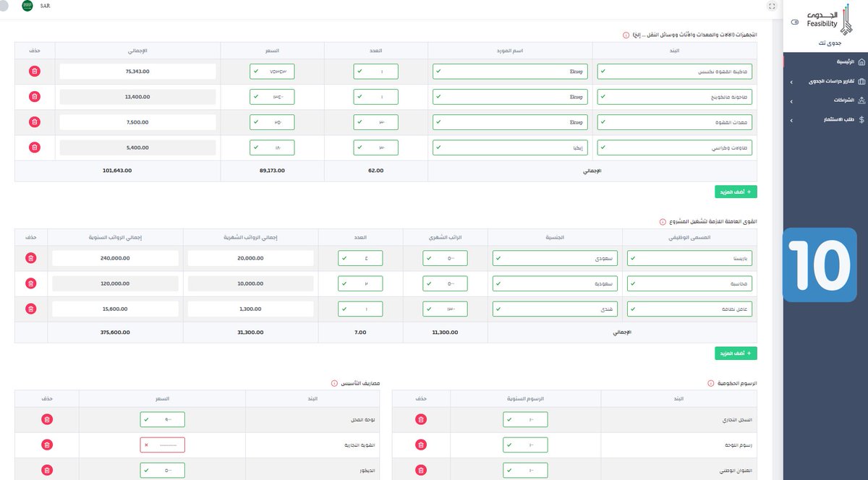Image resolution: width=868 pixels, height=480 pixels.
Task: Toggle fullscreen mode icon
Action: click(772, 6)
